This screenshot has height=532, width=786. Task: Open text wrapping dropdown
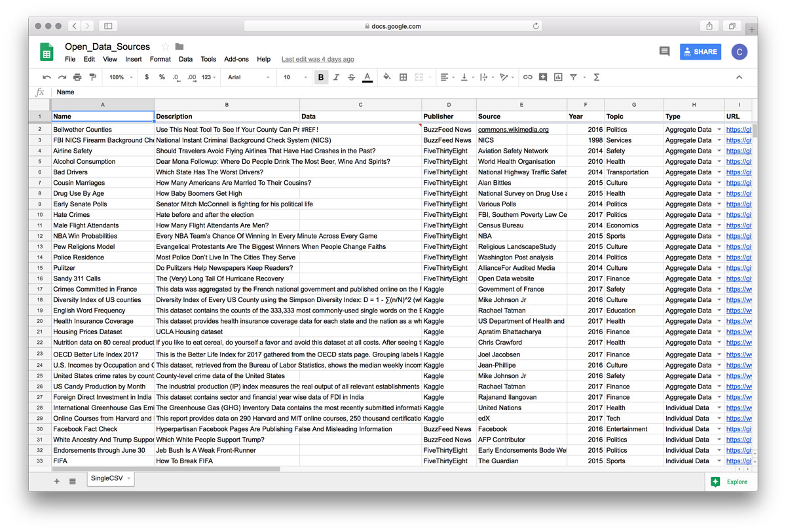(487, 77)
